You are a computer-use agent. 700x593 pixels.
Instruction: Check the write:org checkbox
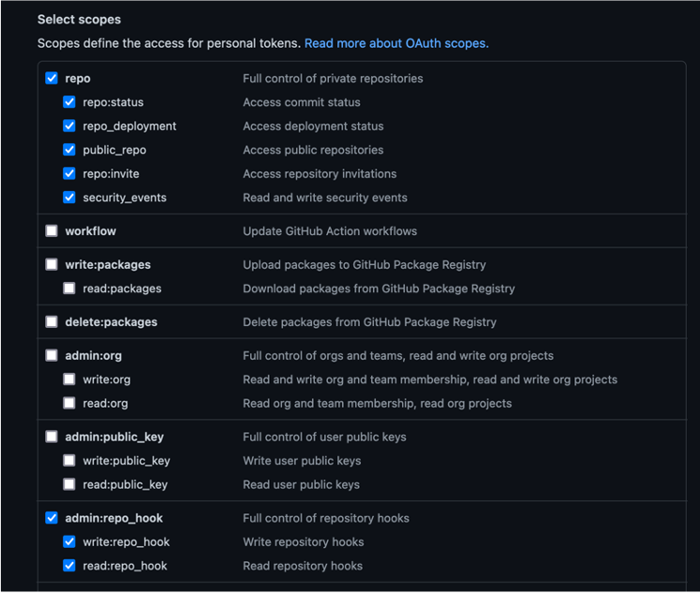pyautogui.click(x=69, y=379)
